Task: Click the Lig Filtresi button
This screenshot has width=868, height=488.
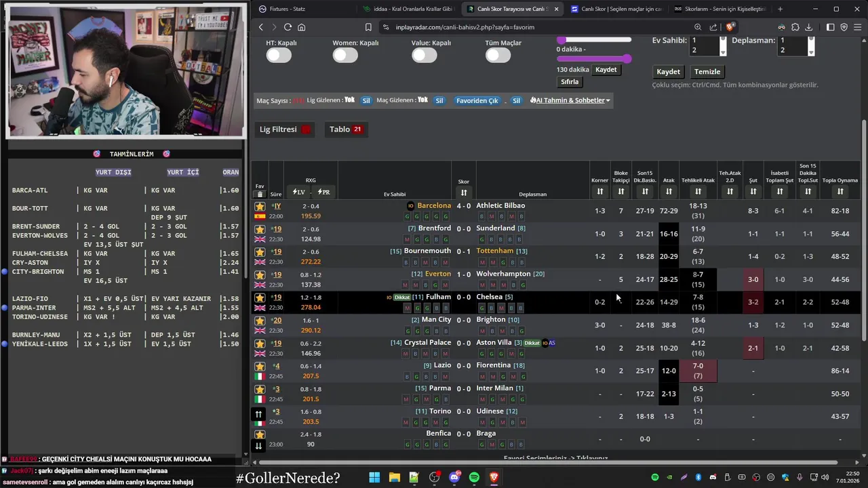Action: click(x=285, y=129)
